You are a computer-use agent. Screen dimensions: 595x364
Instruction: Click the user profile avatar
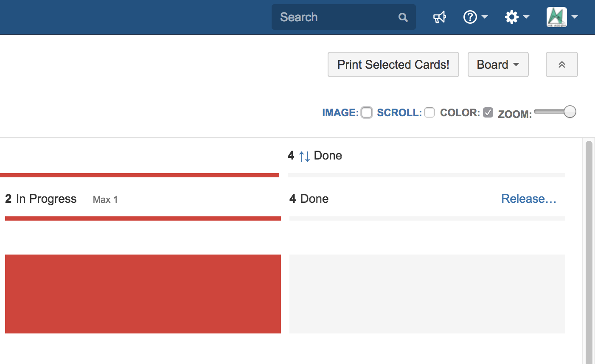556,17
